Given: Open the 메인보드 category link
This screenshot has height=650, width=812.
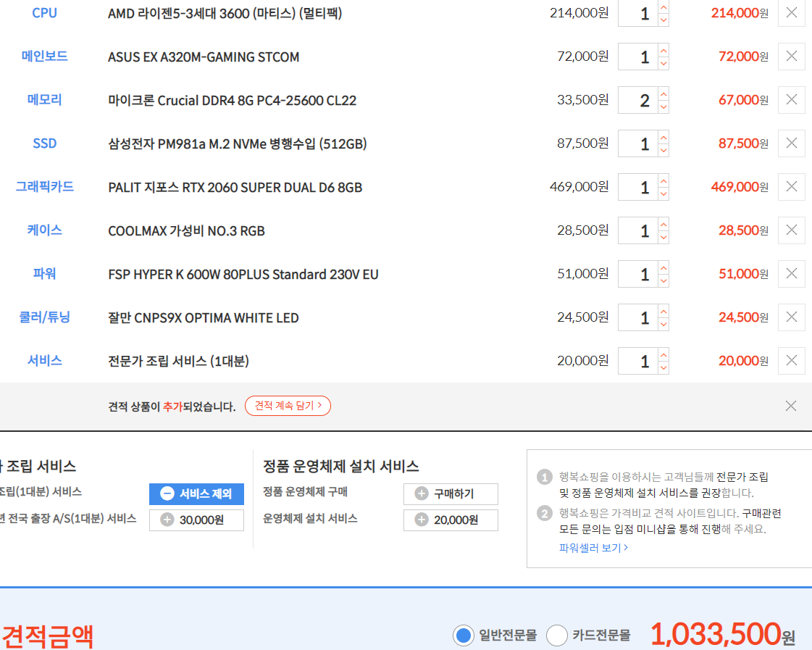Looking at the screenshot, I should [44, 56].
